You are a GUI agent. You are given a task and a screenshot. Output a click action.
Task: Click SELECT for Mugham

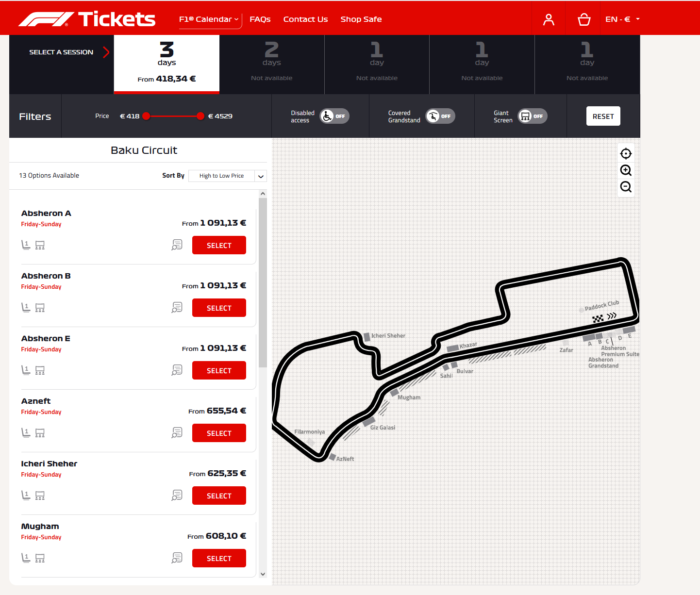[x=219, y=558]
